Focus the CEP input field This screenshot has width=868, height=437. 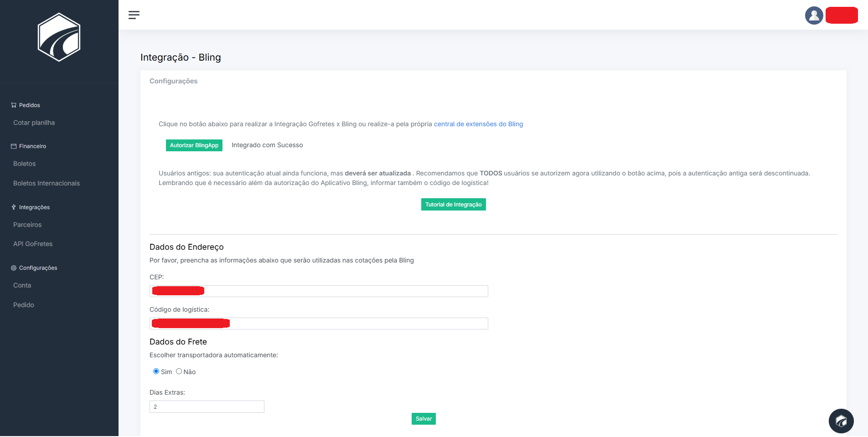pyautogui.click(x=319, y=291)
